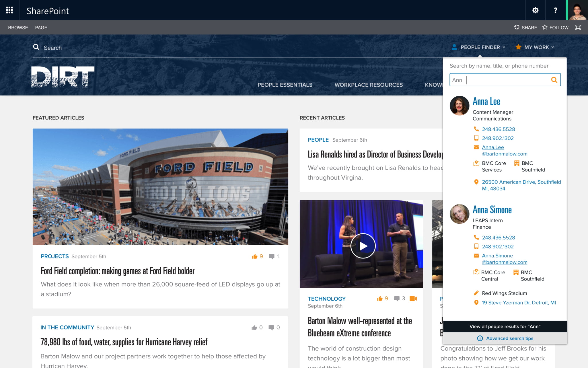Click View all people results for Ann

coord(505,326)
